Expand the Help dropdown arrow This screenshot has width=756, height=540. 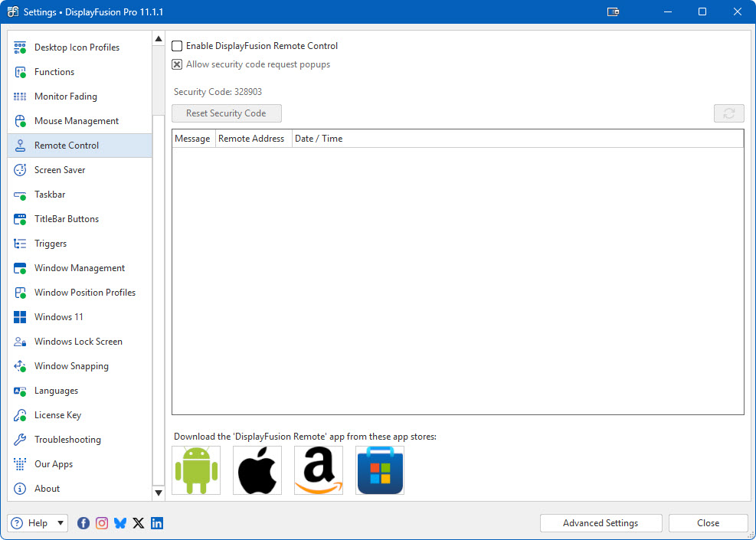tap(61, 523)
